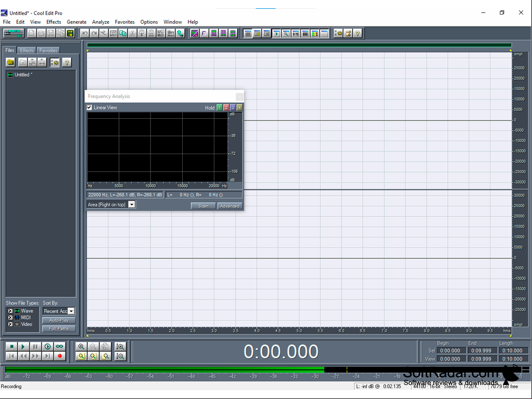Go to beginning with transport button

[11, 356]
